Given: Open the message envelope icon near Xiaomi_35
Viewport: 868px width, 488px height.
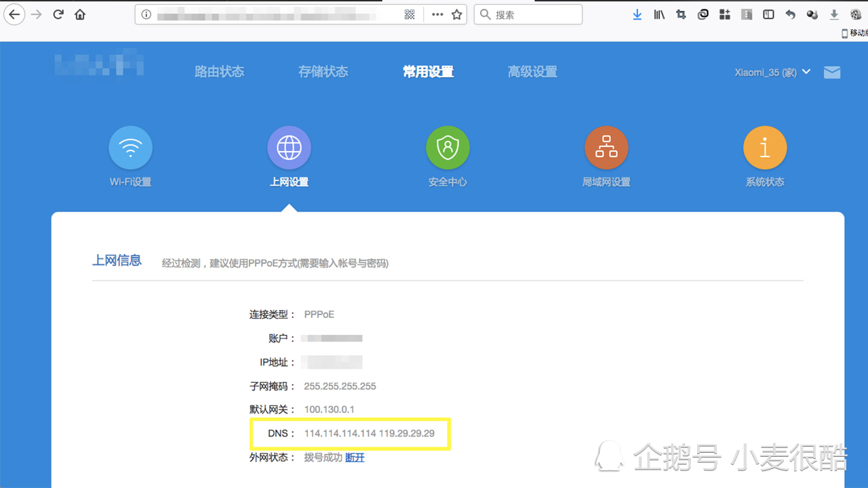Looking at the screenshot, I should coord(832,72).
